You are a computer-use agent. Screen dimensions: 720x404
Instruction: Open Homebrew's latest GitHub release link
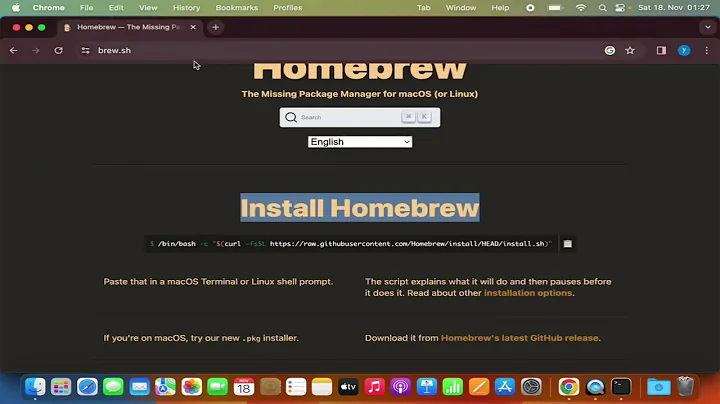(x=520, y=338)
